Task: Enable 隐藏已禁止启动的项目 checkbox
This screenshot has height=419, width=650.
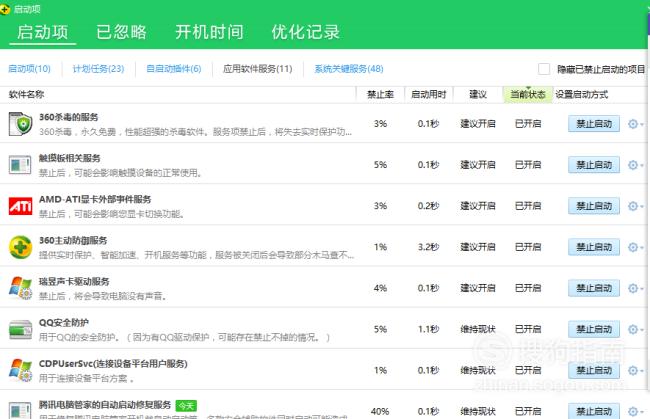Action: pyautogui.click(x=543, y=69)
